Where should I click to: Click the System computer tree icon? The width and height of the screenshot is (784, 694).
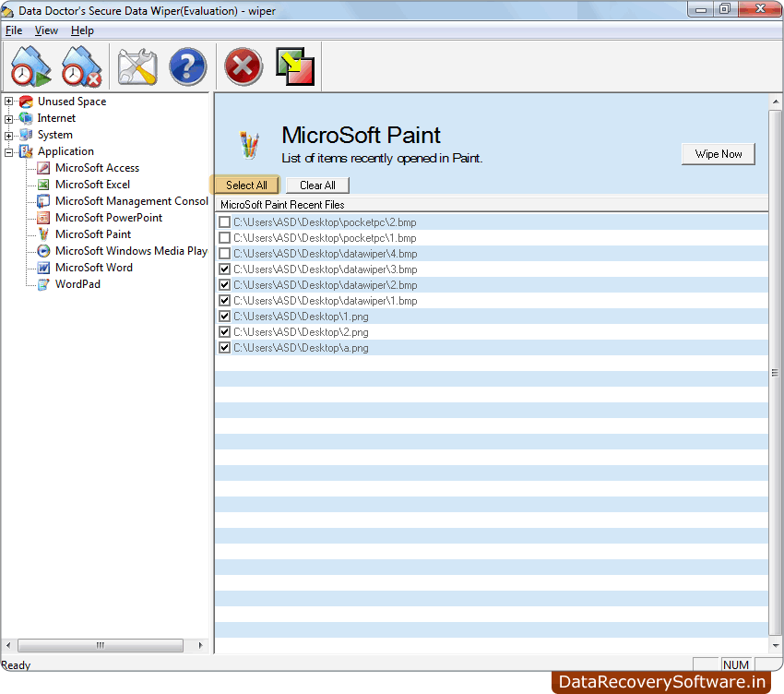point(26,135)
